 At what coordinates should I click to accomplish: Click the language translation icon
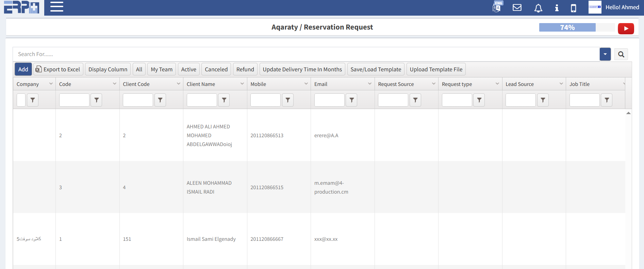click(497, 7)
